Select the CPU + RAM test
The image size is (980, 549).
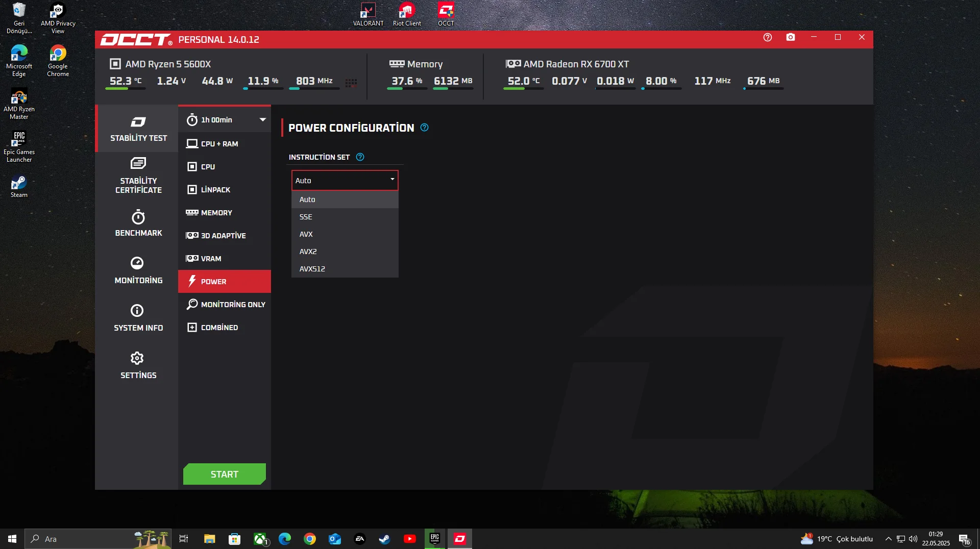coord(225,144)
